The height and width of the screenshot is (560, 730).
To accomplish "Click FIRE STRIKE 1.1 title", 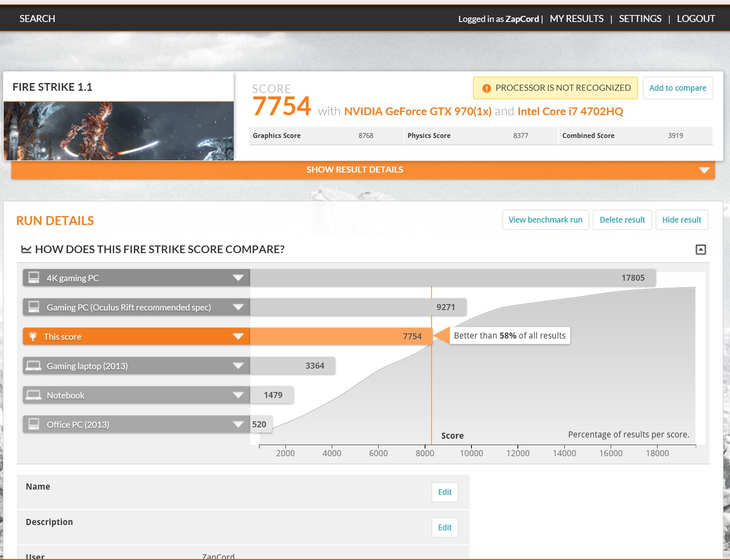I will click(53, 87).
